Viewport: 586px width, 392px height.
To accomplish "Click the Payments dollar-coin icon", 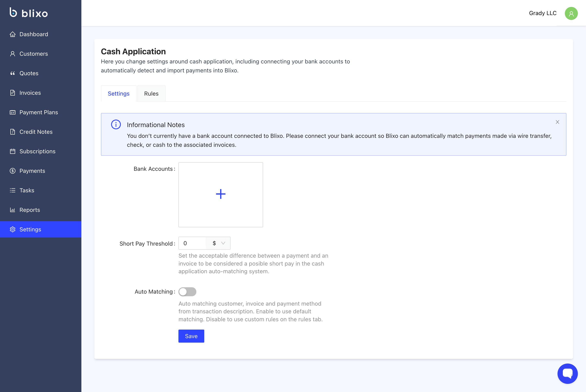I will [12, 171].
